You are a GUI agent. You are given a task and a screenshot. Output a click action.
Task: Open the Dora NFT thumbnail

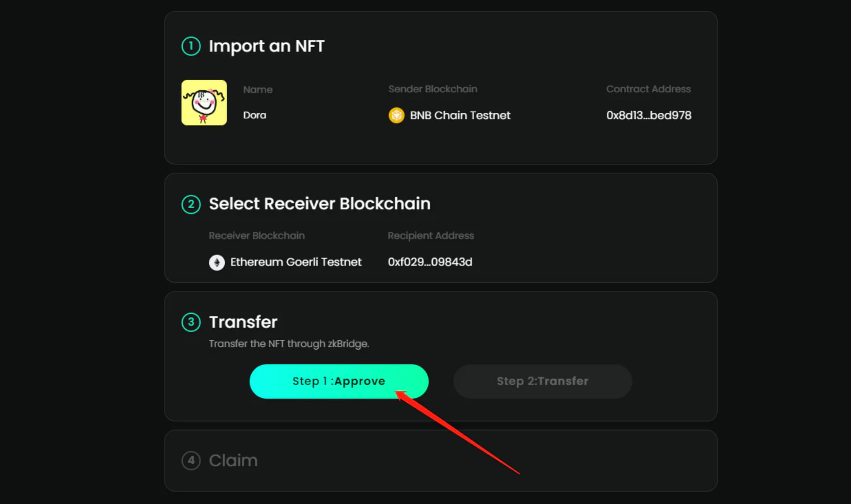coord(204,102)
